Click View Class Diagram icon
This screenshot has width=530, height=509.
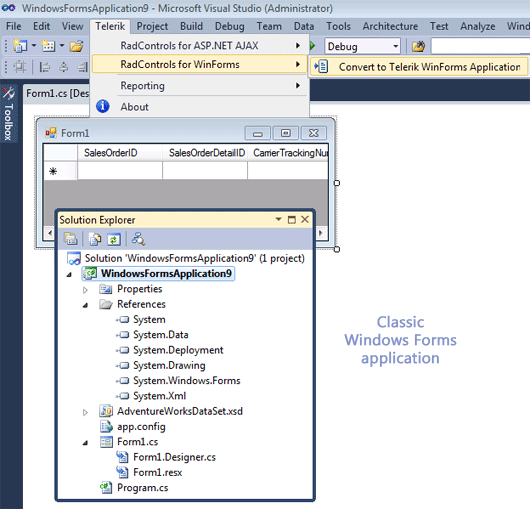[138, 239]
